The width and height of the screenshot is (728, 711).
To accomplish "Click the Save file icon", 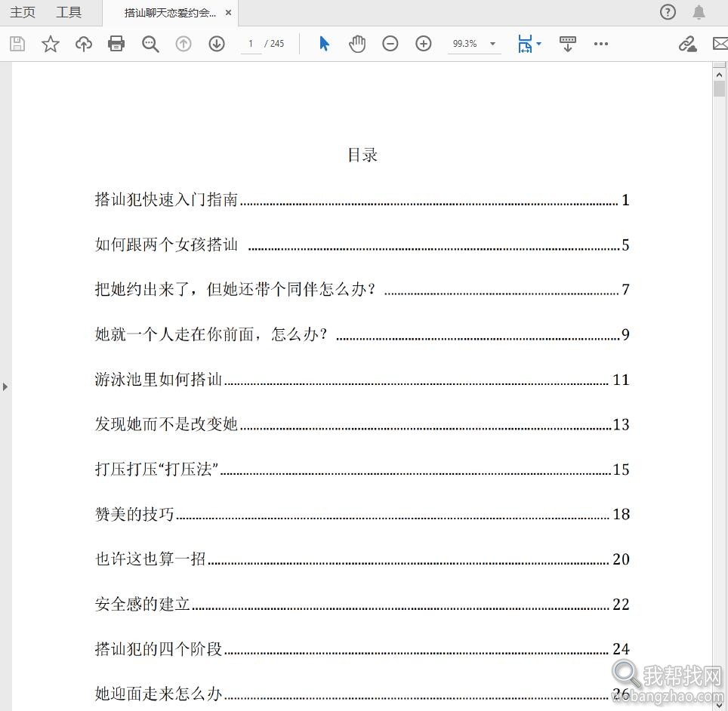I will [17, 44].
